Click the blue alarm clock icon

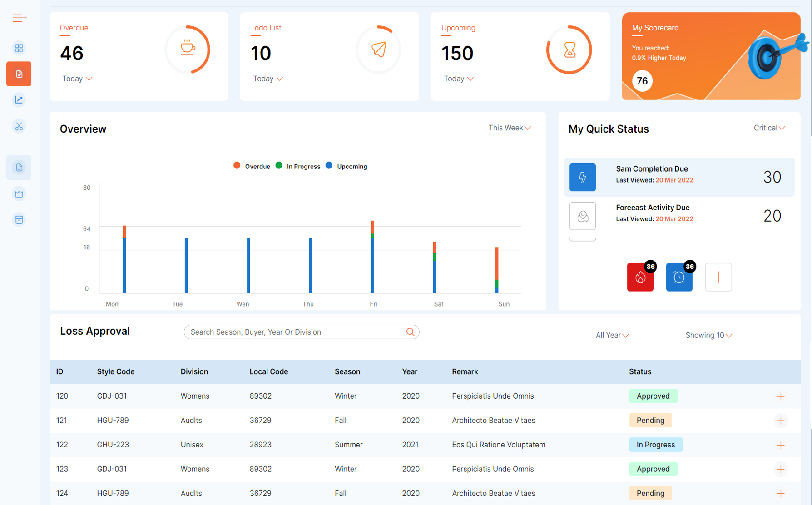[679, 277]
